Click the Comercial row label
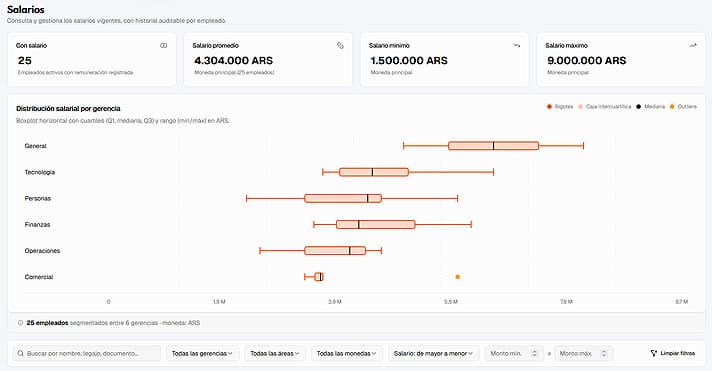Viewport: 712px width, 371px height. coord(39,277)
